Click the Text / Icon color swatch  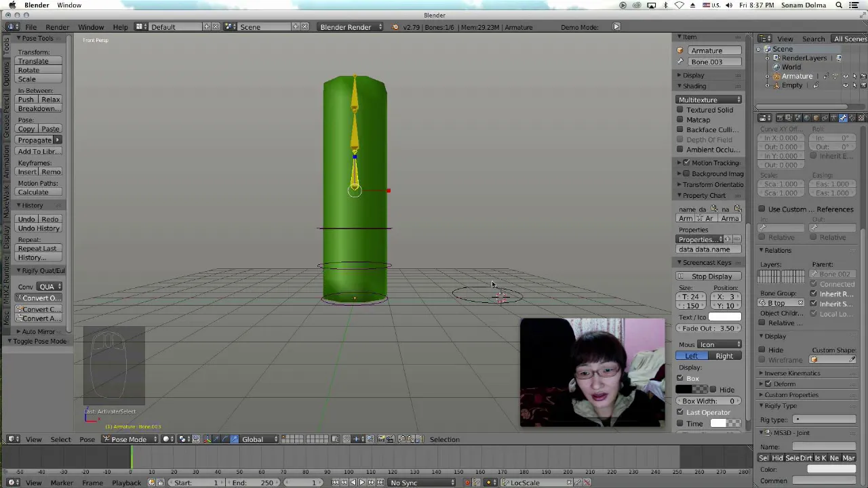(x=724, y=317)
